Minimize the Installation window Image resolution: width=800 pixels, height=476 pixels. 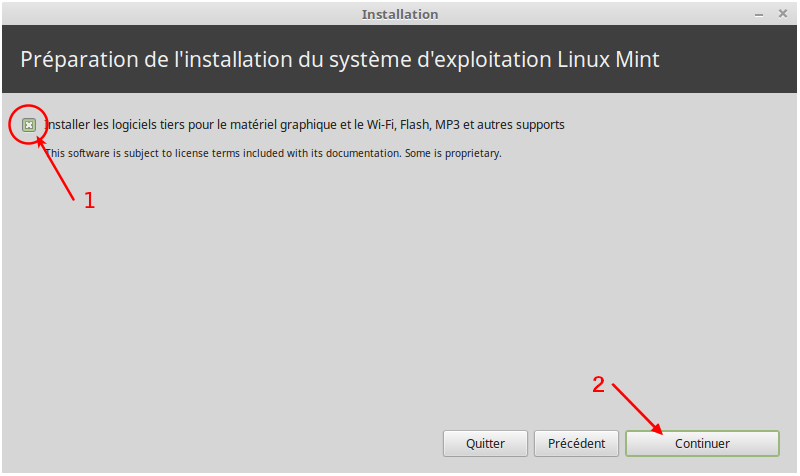click(x=759, y=14)
